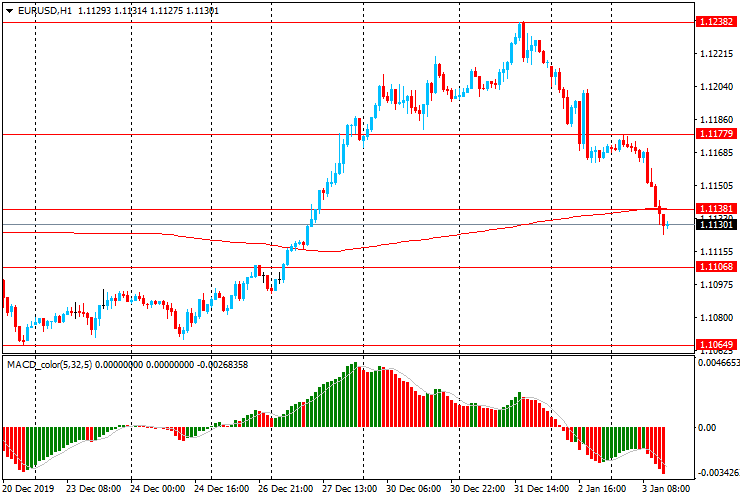The image size is (740, 500).
Task: Click the EURUSD,H1 chart title text
Action: coord(45,11)
